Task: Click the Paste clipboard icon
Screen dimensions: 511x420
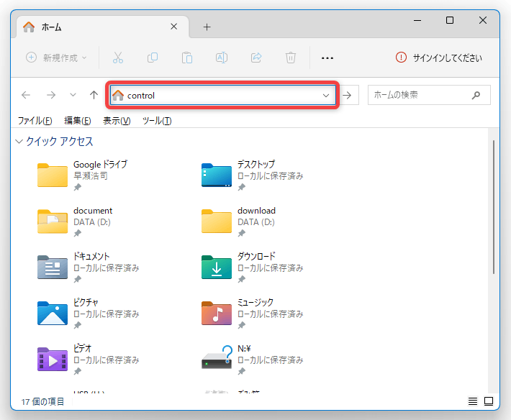Action: coord(186,58)
